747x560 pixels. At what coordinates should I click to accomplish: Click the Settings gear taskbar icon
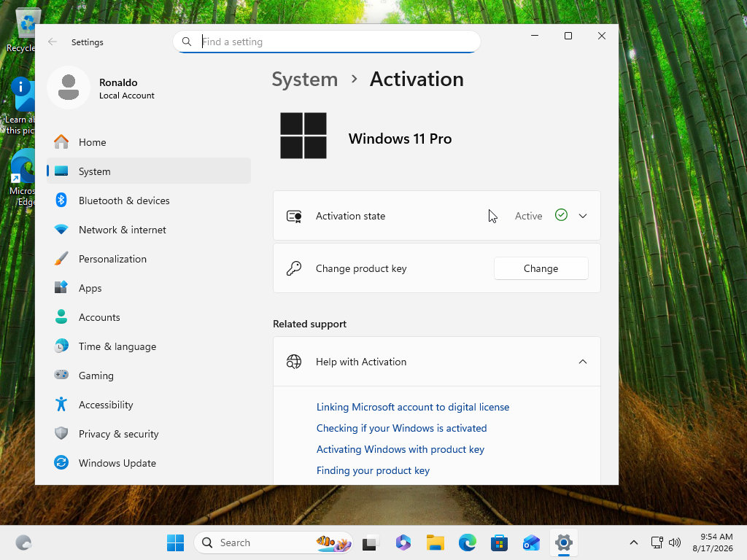point(564,542)
